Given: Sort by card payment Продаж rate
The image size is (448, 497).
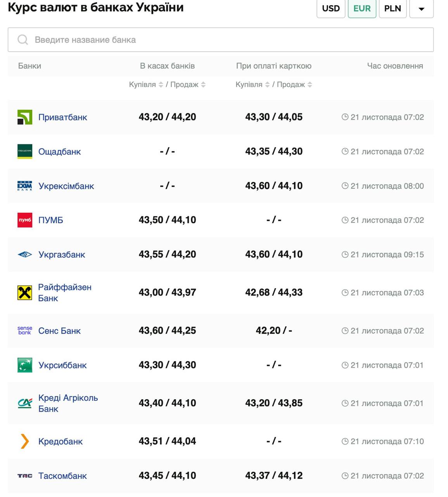Looking at the screenshot, I should [x=310, y=85].
